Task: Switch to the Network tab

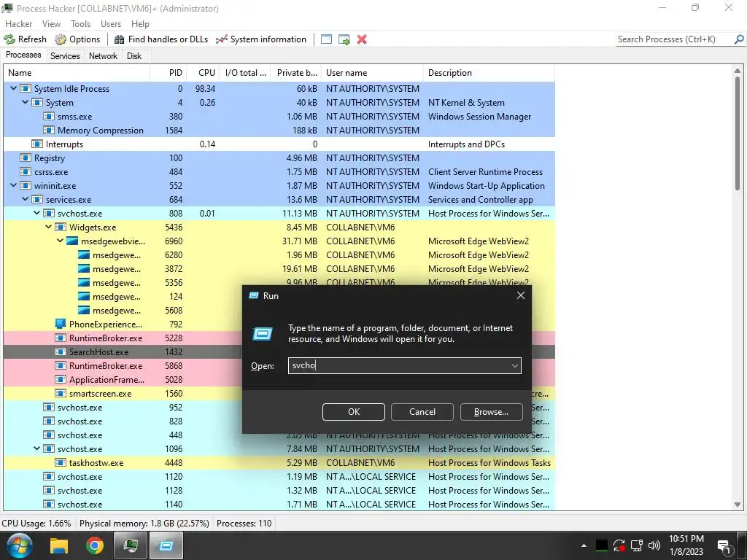Action: 103,56
